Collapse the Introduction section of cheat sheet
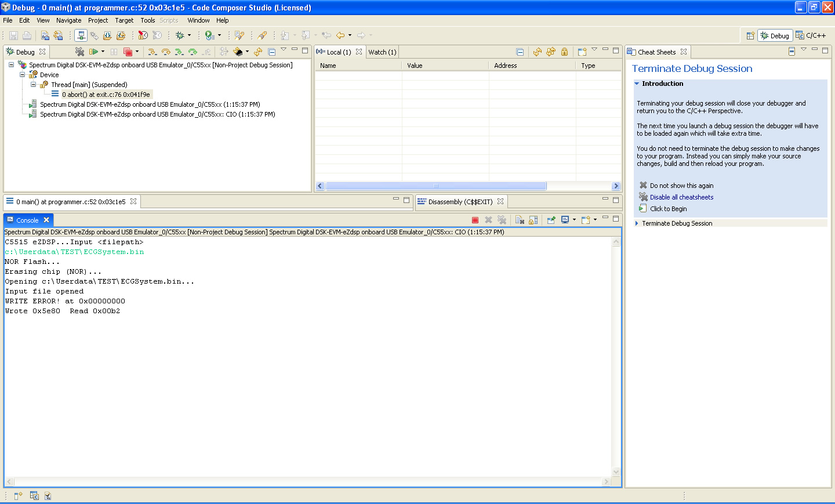Screen dimensions: 835x504 point(637,84)
